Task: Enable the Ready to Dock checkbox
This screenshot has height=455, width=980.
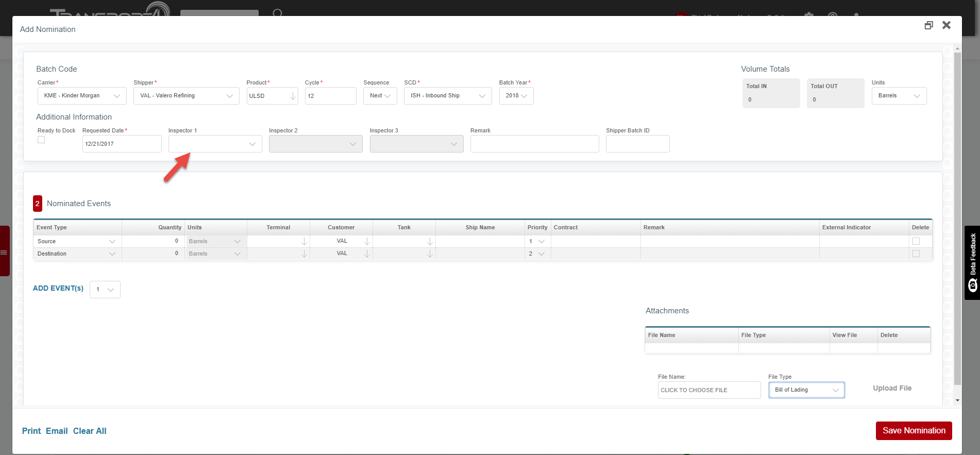Action: [41, 140]
